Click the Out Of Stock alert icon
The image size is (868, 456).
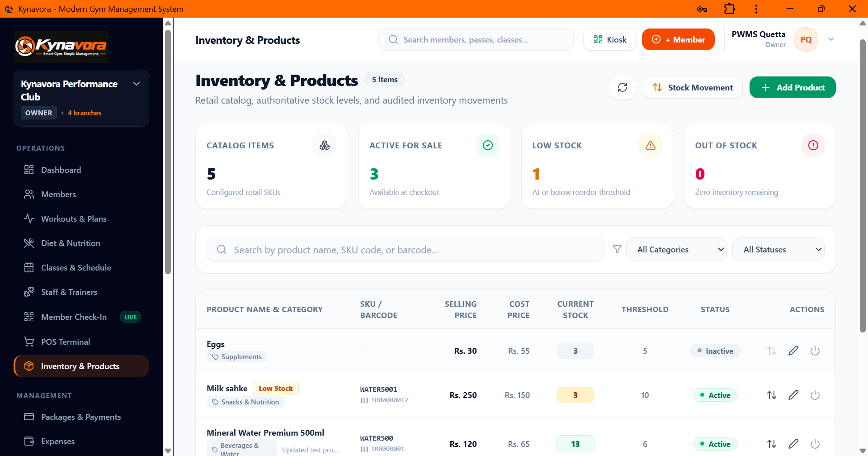(x=813, y=145)
